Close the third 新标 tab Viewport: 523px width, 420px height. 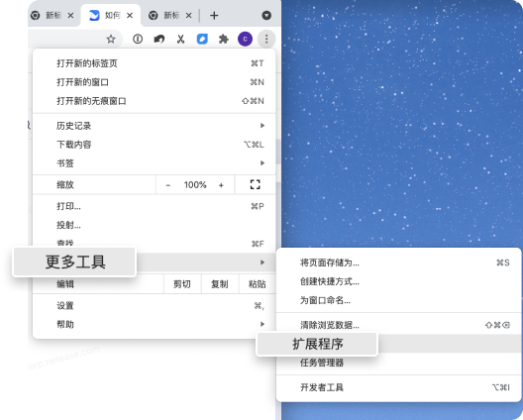point(189,15)
